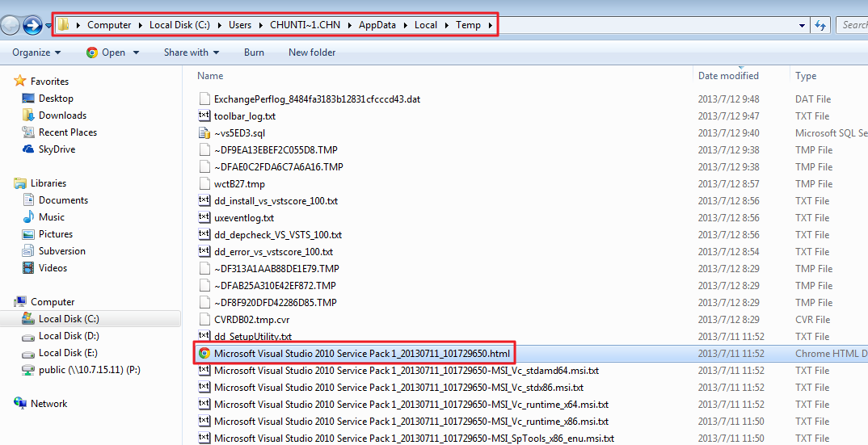Expand the Open button dropdown arrow
The width and height of the screenshot is (868, 445).
coord(136,53)
